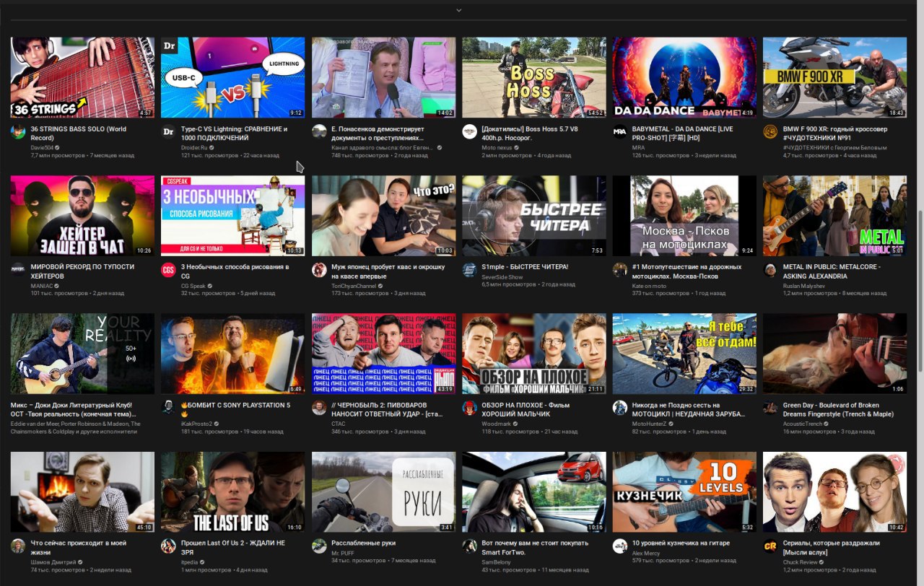Open title 'Никогда не Поздно сесть на МОТОЦИКЛ'
The image size is (924, 586).
(689, 409)
